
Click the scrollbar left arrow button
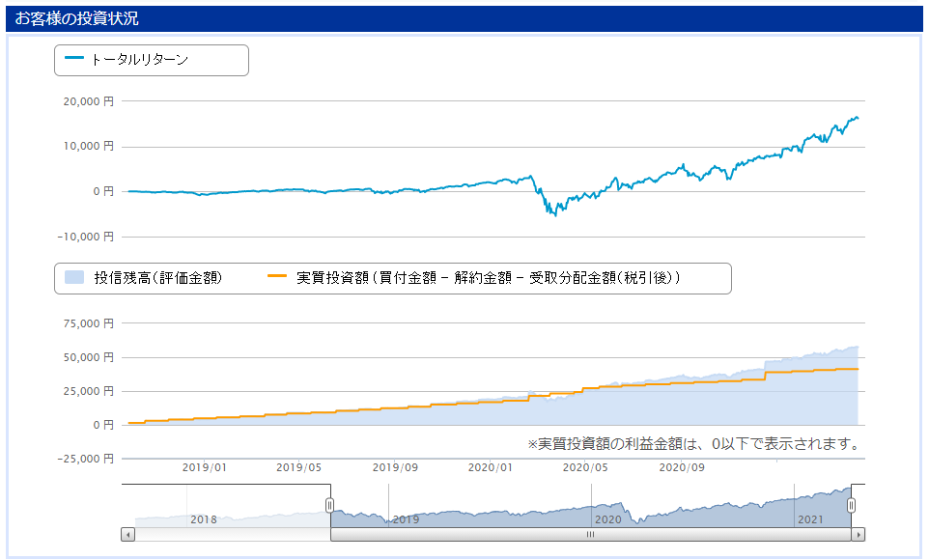[x=128, y=535]
